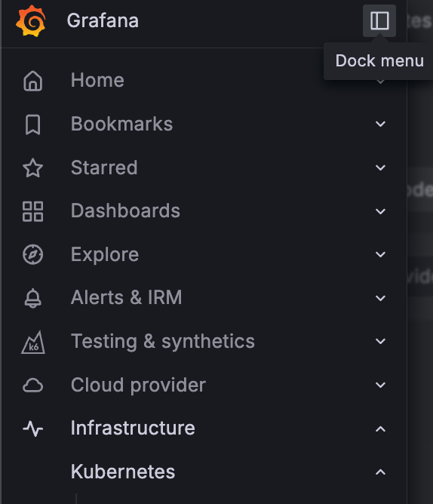Expand the Explore section chevron
This screenshot has width=433, height=504.
(x=381, y=254)
